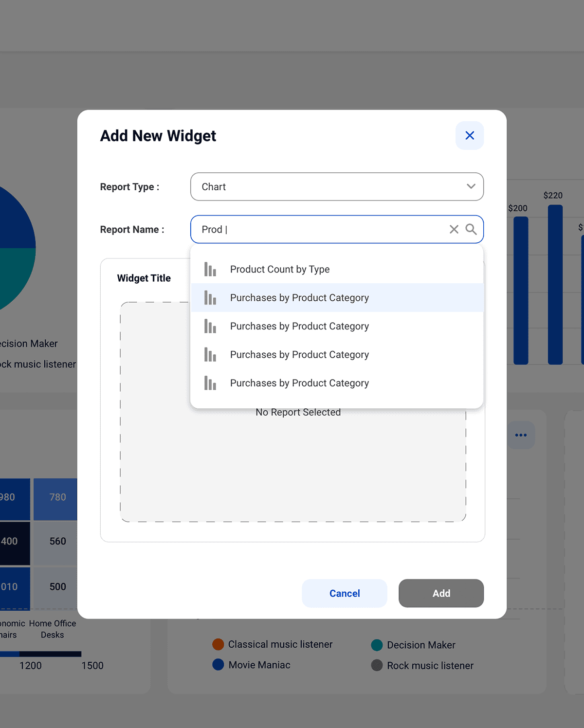Viewport: 584px width, 728px height.
Task: Click the $200 bar in background chart
Action: [x=521, y=291]
